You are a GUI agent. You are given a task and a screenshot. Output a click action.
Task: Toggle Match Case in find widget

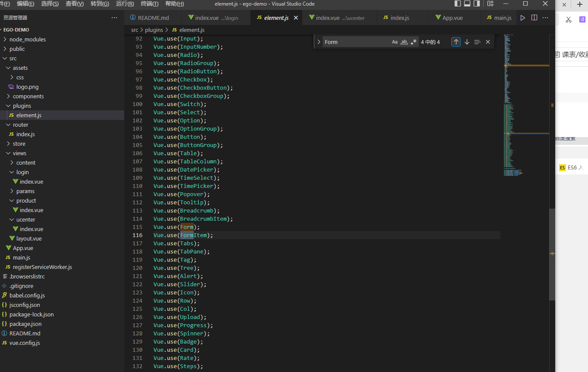(x=395, y=42)
